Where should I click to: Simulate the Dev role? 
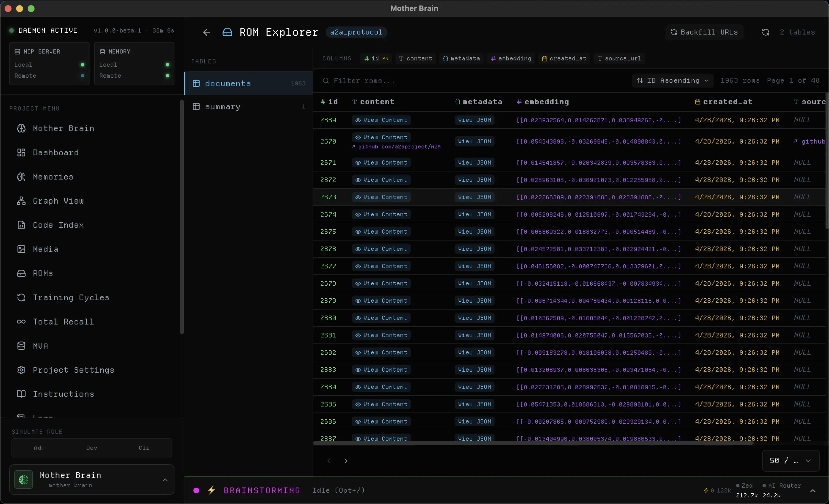[92, 448]
